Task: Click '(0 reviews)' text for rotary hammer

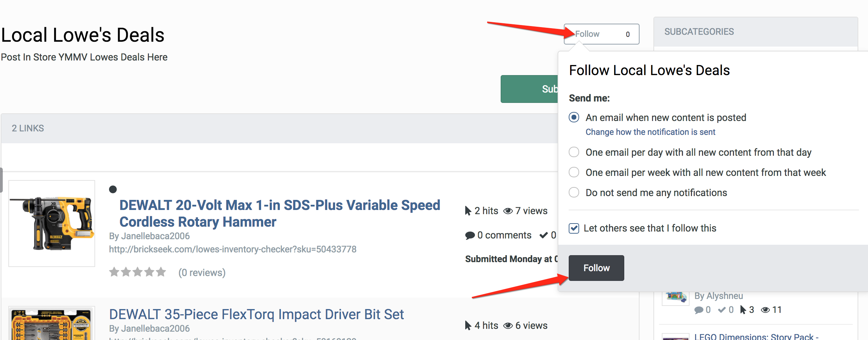Action: point(202,273)
